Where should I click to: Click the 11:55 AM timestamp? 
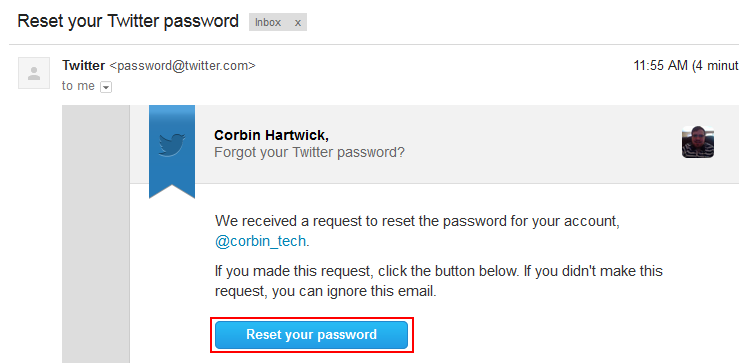coord(661,66)
